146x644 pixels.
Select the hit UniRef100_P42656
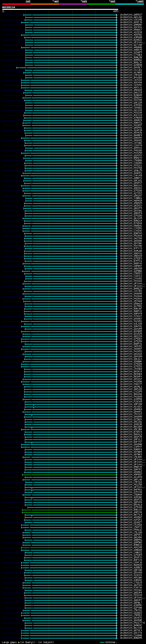(x=131, y=382)
